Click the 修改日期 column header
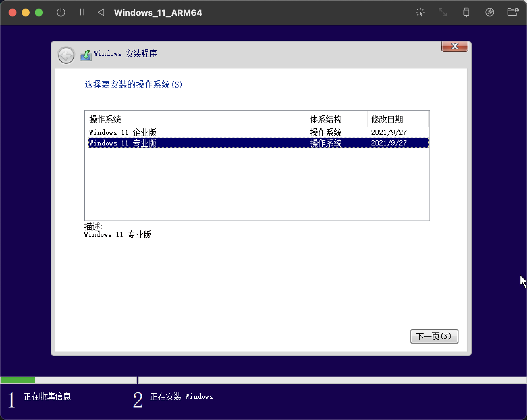This screenshot has height=420, width=527. click(387, 119)
